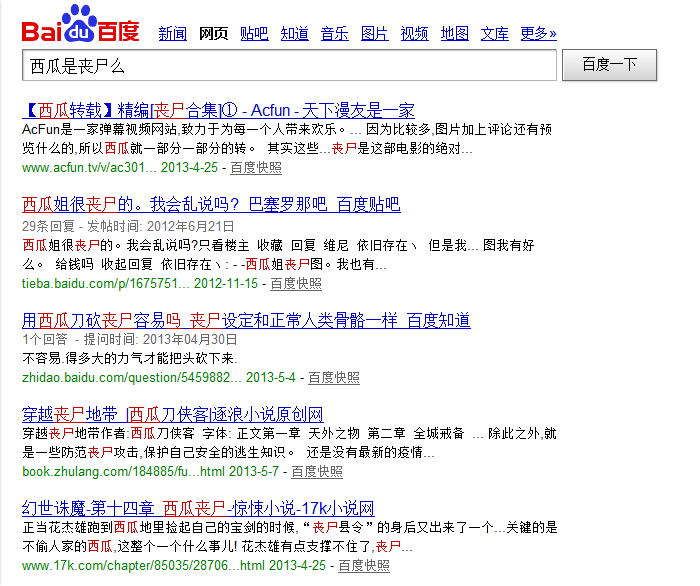Open 百度快照 for the www.17k.com result

click(364, 566)
